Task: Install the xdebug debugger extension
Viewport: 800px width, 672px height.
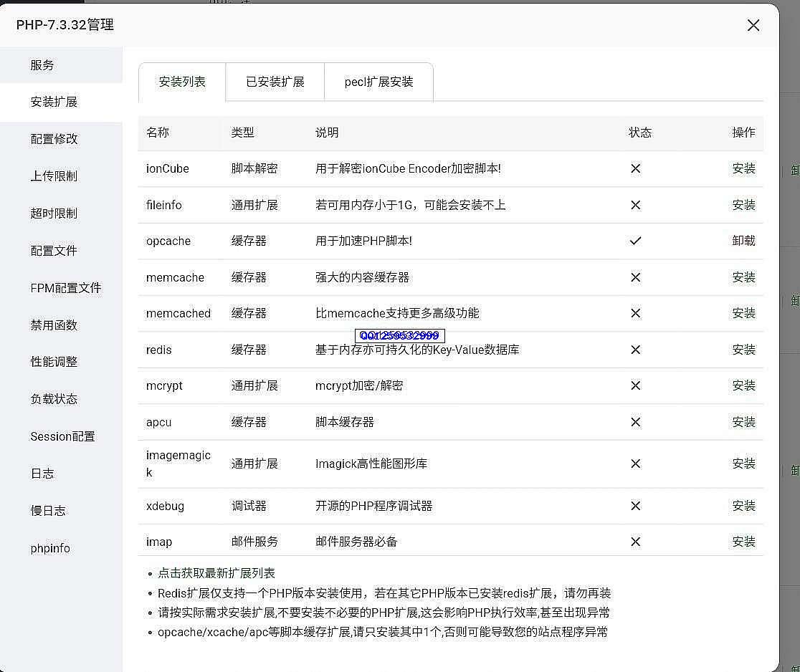Action: (x=744, y=506)
